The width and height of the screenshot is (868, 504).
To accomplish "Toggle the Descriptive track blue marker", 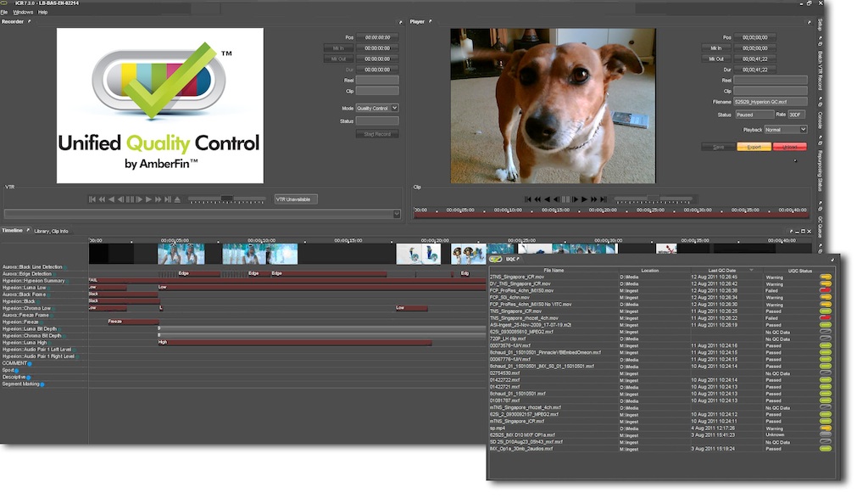I will [x=28, y=378].
